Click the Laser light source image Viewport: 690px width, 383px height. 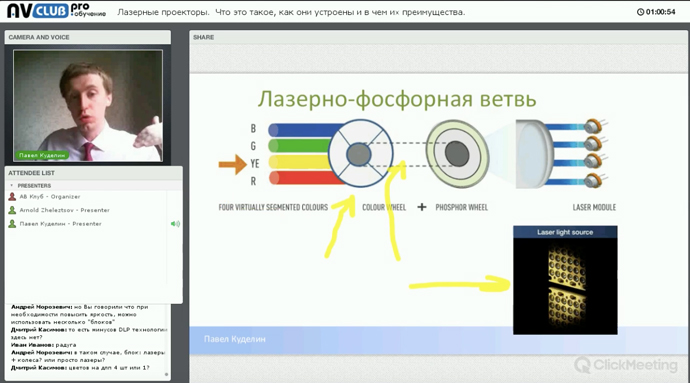click(x=565, y=280)
